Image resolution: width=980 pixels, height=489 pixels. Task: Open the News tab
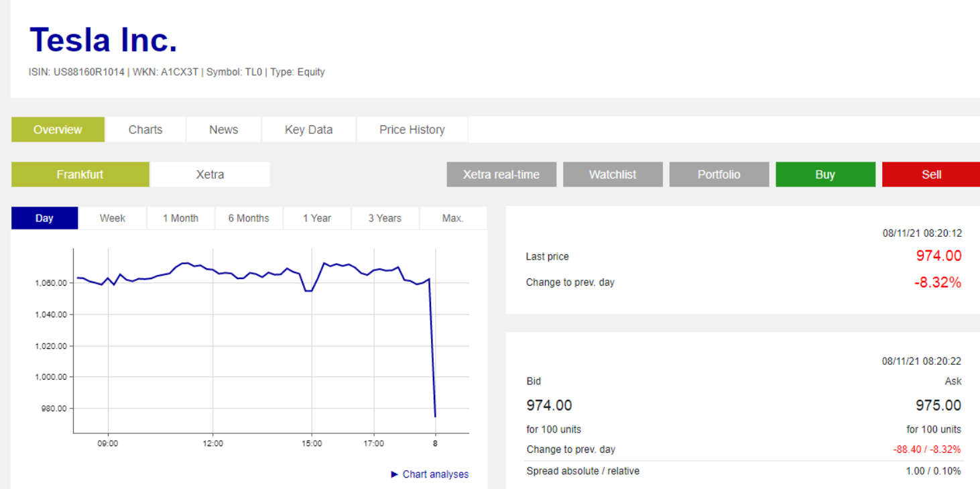223,129
